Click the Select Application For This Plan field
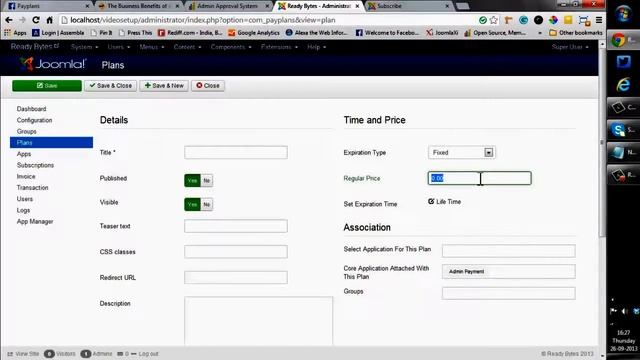640x360 pixels. 509,251
